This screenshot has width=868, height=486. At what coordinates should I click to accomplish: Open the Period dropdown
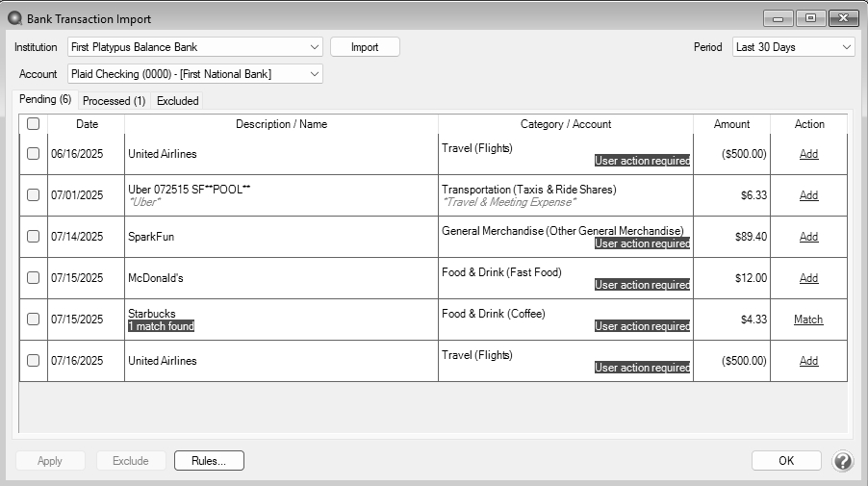pos(793,47)
